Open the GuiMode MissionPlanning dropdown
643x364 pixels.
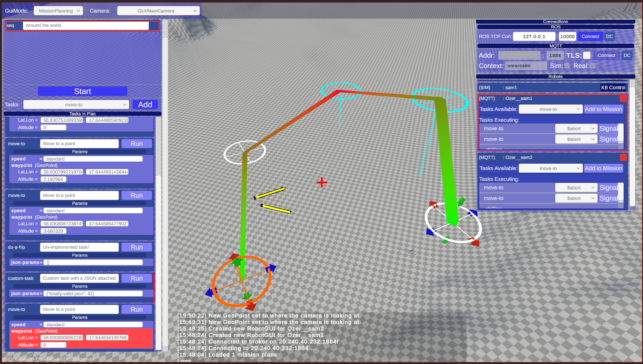(x=58, y=11)
